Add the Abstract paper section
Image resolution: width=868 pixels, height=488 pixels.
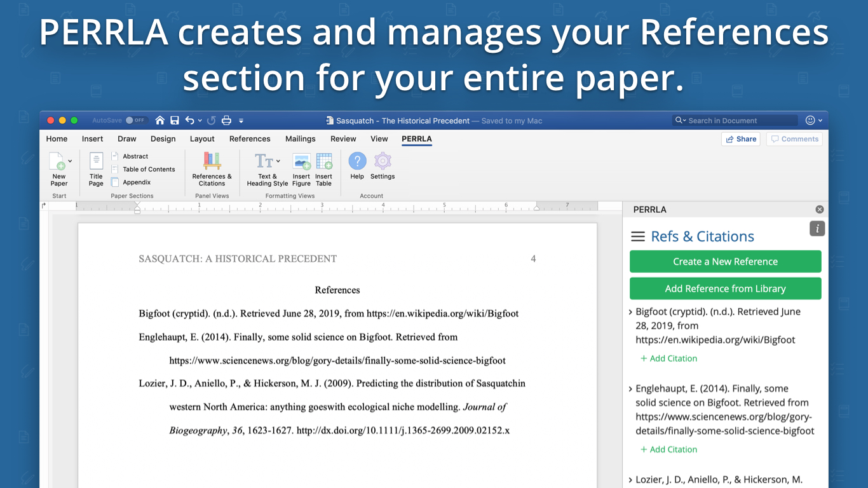tap(130, 156)
